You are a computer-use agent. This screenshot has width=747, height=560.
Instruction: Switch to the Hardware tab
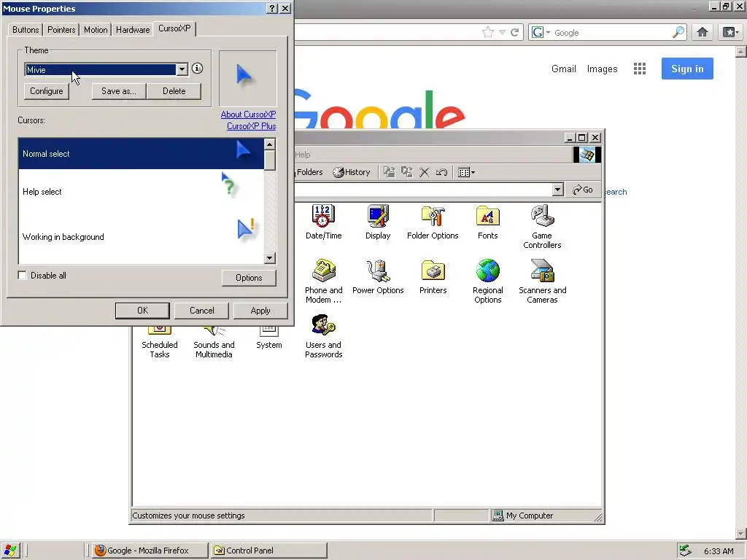pyautogui.click(x=133, y=29)
